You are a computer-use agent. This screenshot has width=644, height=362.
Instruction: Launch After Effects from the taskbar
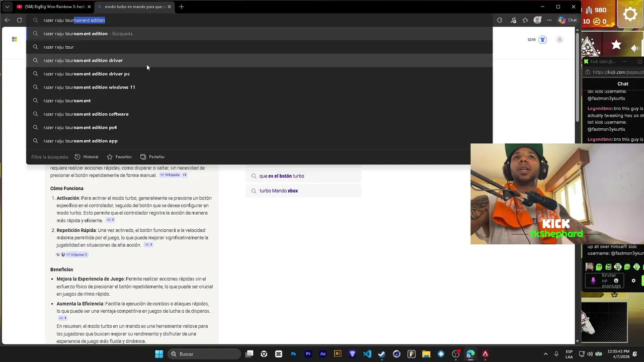(323, 354)
